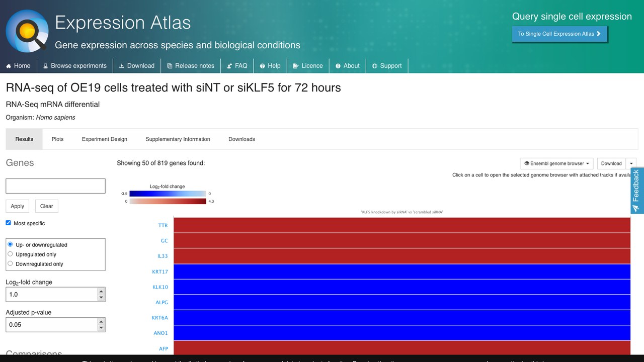The height and width of the screenshot is (362, 644).
Task: Open the Licence page
Action: tap(308, 66)
